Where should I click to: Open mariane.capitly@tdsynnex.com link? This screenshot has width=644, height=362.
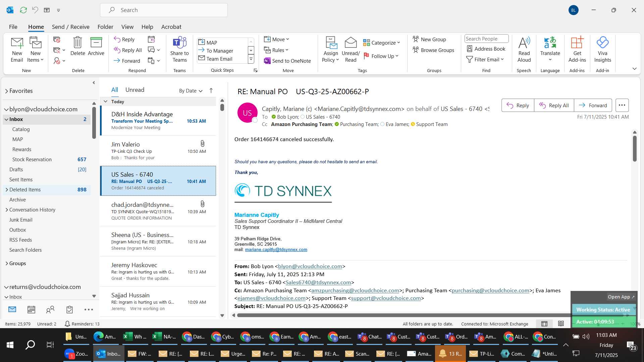[x=276, y=250]
